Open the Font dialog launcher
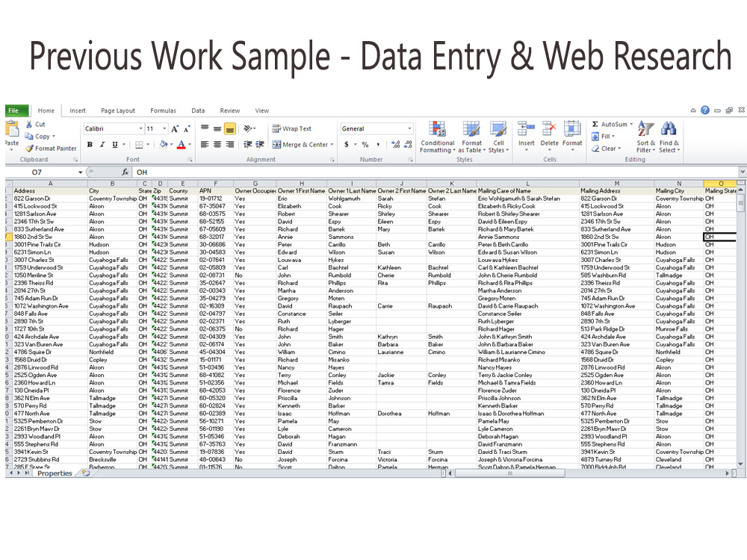The height and width of the screenshot is (560, 747). (190, 160)
